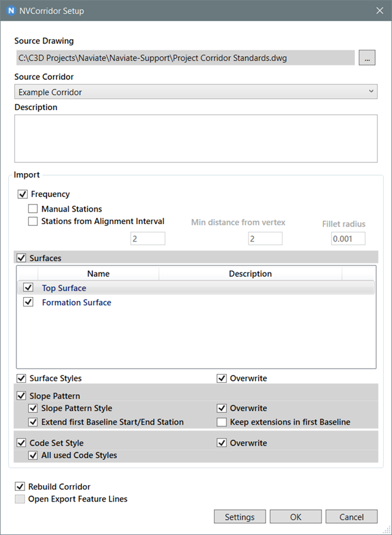392x535 pixels.
Task: Uncheck the Top Surface row checkbox
Action: pos(28,287)
